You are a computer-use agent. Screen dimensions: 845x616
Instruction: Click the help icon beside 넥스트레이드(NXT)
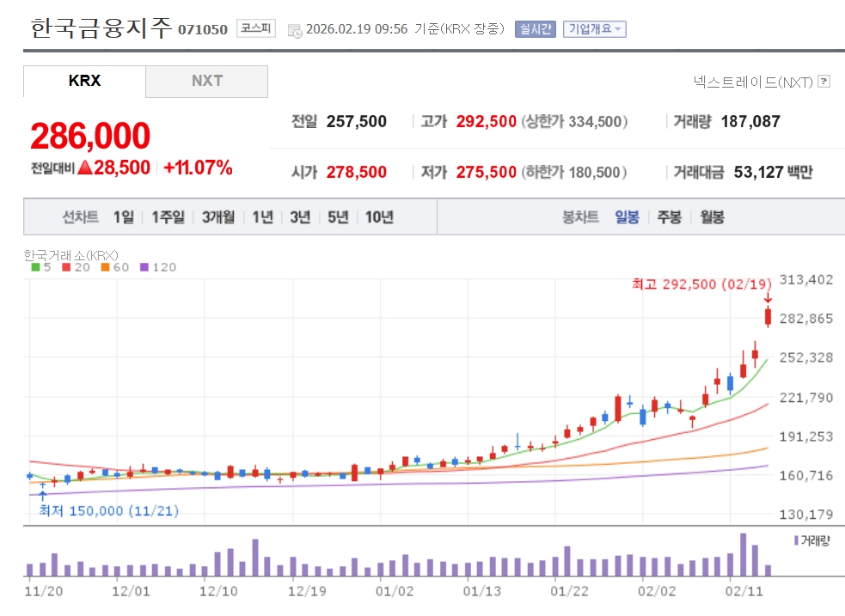coord(824,82)
